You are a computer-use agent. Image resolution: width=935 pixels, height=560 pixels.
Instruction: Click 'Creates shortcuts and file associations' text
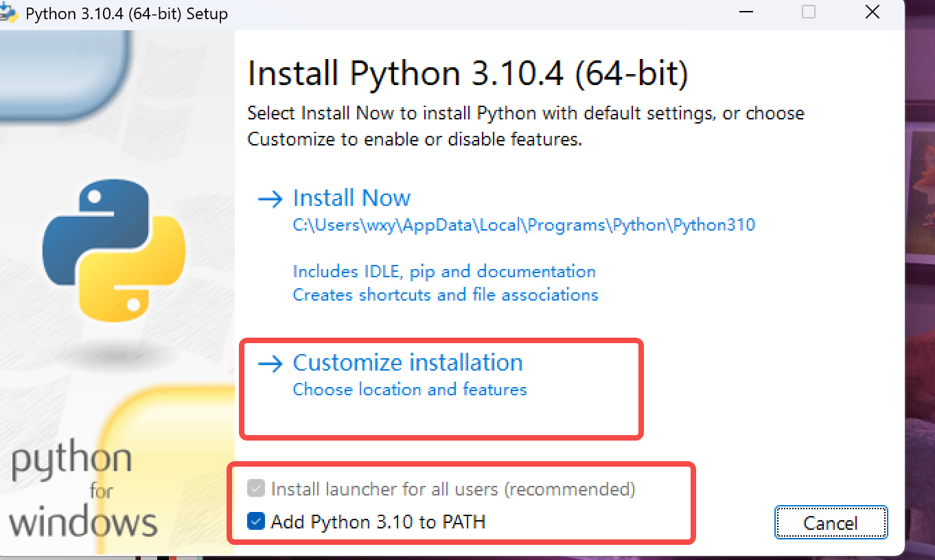coord(446,294)
